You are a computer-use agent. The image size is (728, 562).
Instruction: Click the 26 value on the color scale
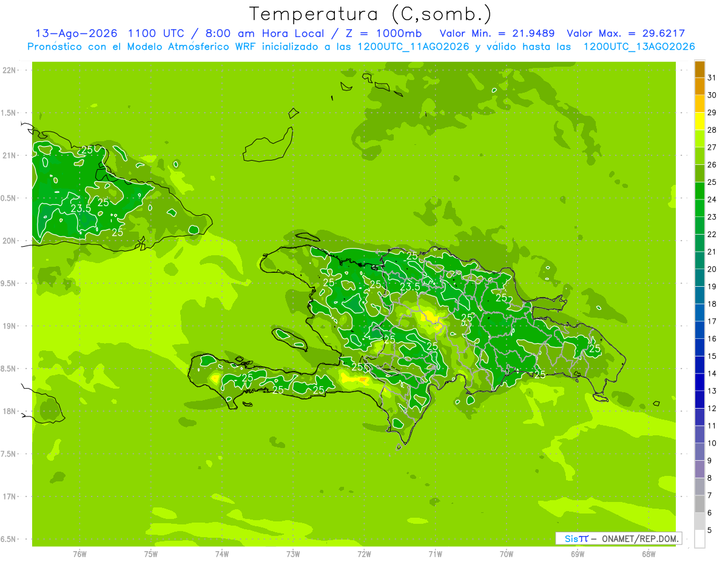(x=712, y=165)
